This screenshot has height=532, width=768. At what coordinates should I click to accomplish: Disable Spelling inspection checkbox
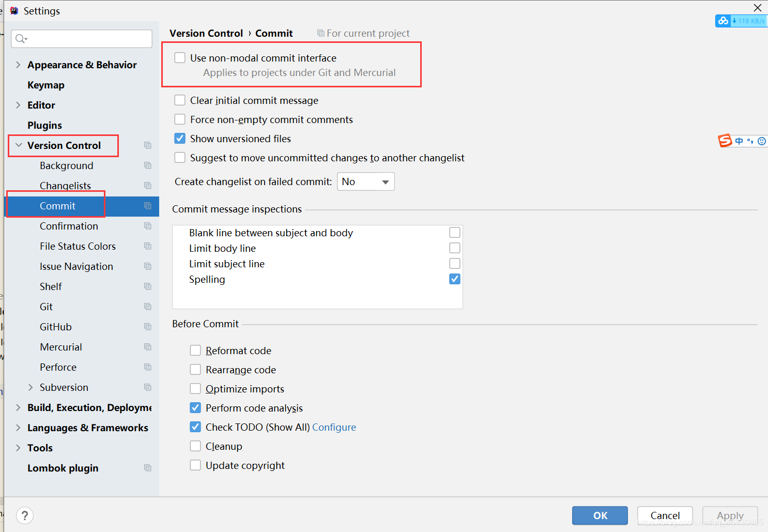[x=455, y=279]
